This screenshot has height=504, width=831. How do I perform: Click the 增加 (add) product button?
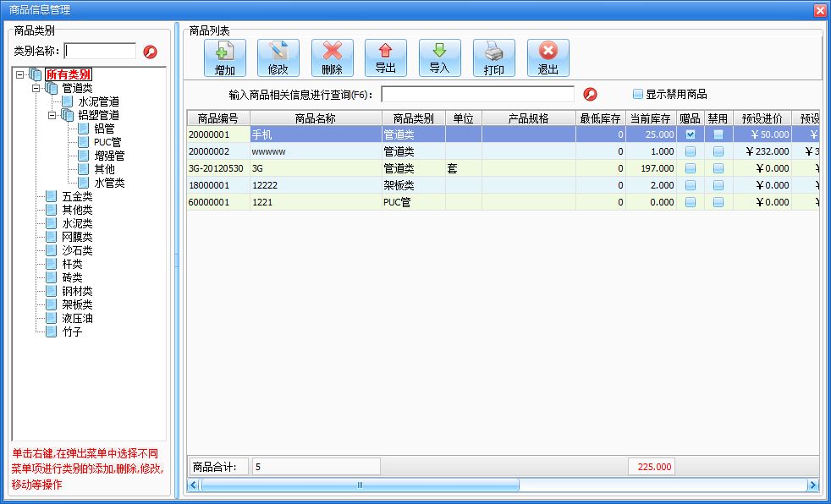(225, 58)
